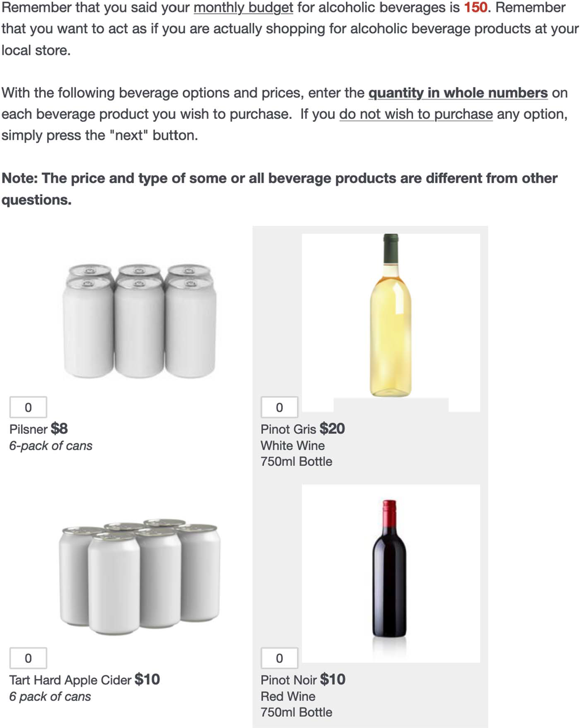This screenshot has height=728, width=580.
Task: Click the 'Pinot Gris $20' product label
Action: (x=303, y=429)
